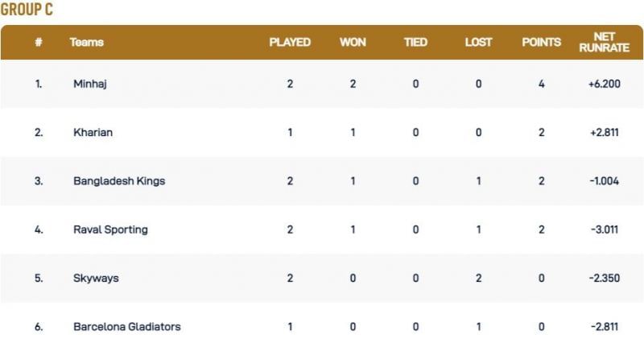Open the Bangladesh Kings team entry
644x347 pixels.
pos(118,181)
